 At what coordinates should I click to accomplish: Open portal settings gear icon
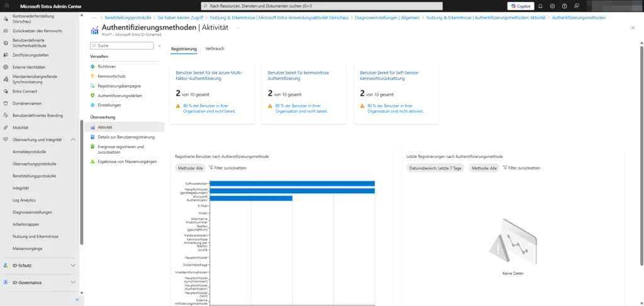click(552, 6)
